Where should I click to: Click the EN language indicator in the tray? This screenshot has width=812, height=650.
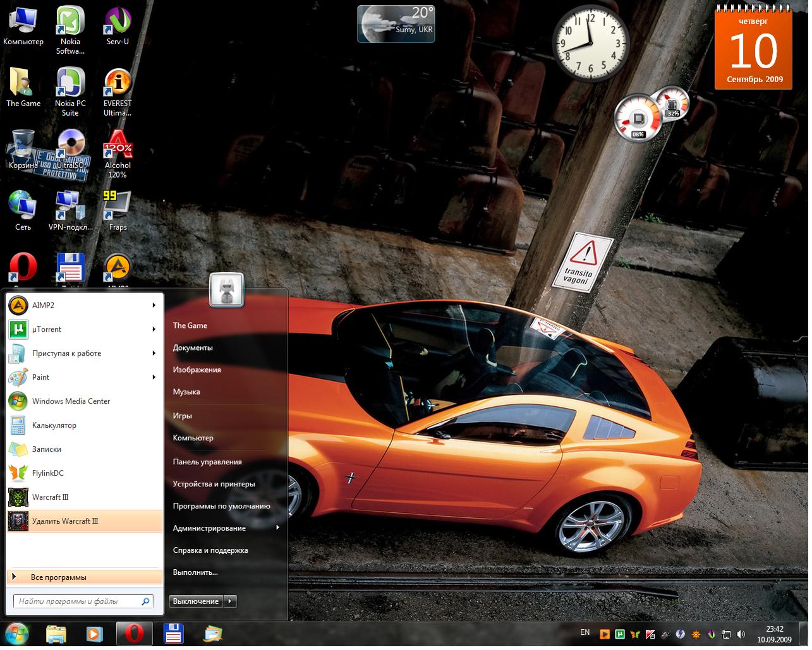click(585, 633)
